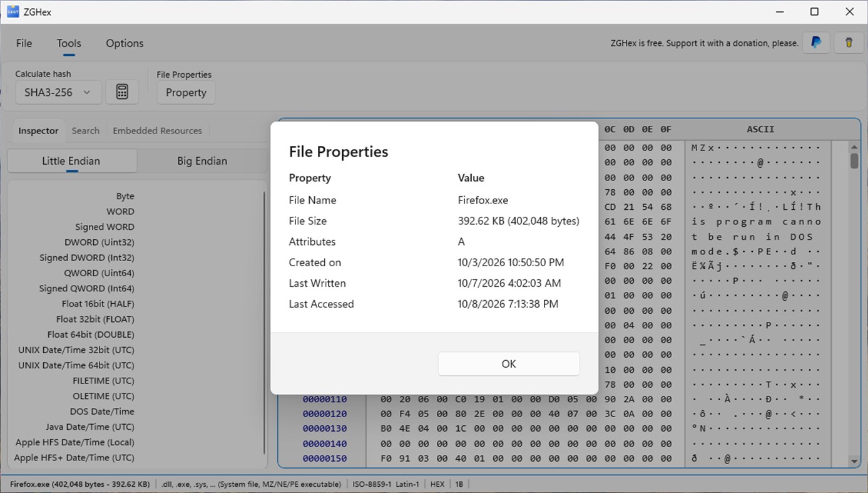The image size is (868, 493).
Task: Select the FILETIME (UTC) row
Action: 103,381
